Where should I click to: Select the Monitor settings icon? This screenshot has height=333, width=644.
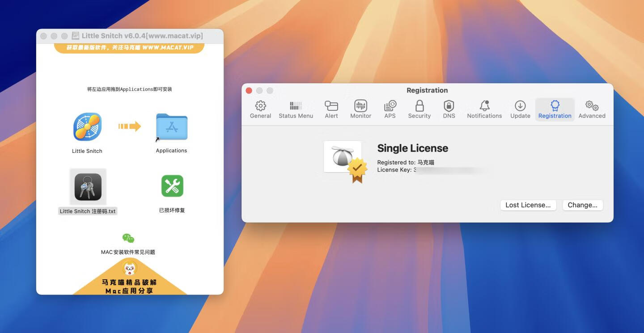tap(360, 110)
